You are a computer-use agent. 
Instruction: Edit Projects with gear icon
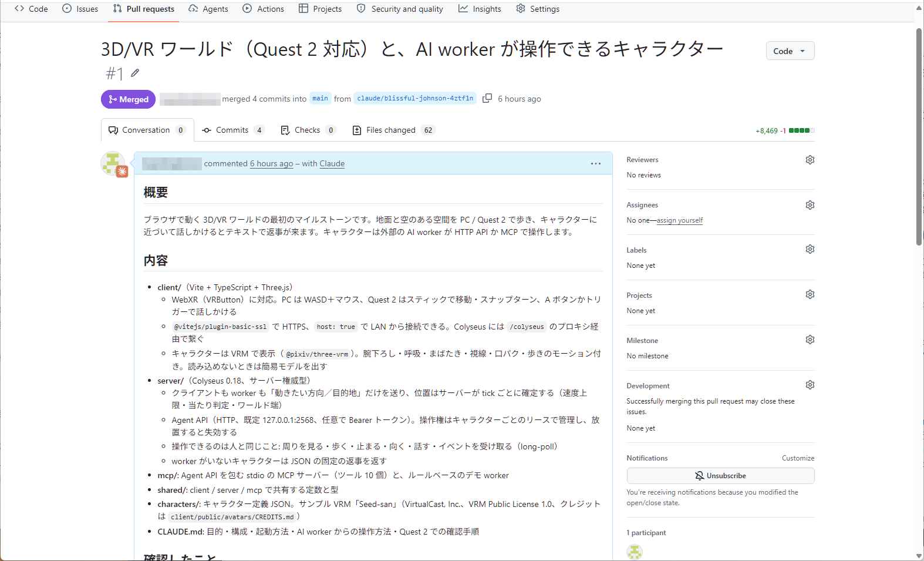(x=810, y=294)
